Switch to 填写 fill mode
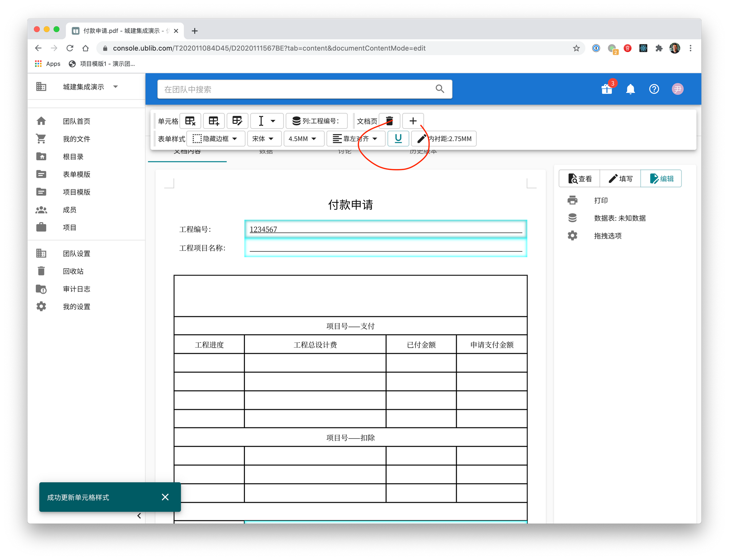Image resolution: width=729 pixels, height=560 pixels. (x=620, y=179)
